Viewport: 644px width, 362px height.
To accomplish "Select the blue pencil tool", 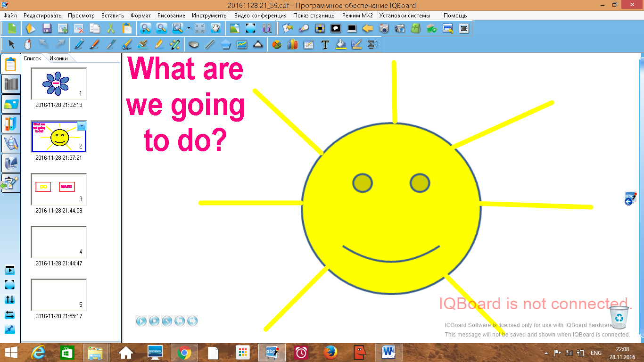I will [x=79, y=45].
